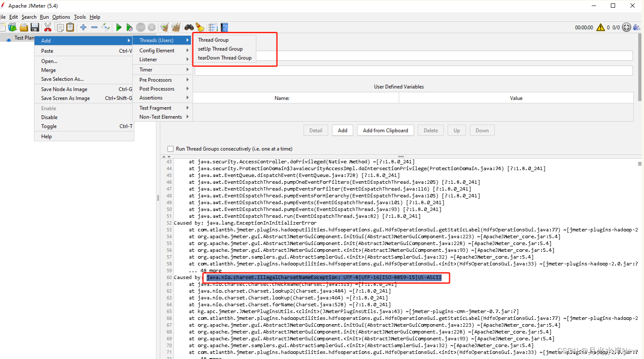Click the Help question mark icon
The height and width of the screenshot is (359, 644).
pos(224,27)
